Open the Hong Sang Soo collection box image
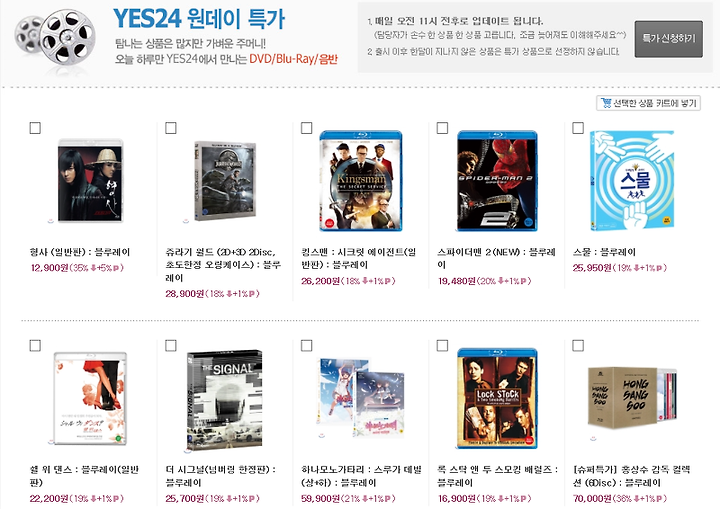This screenshot has height=509, width=720. point(633,398)
